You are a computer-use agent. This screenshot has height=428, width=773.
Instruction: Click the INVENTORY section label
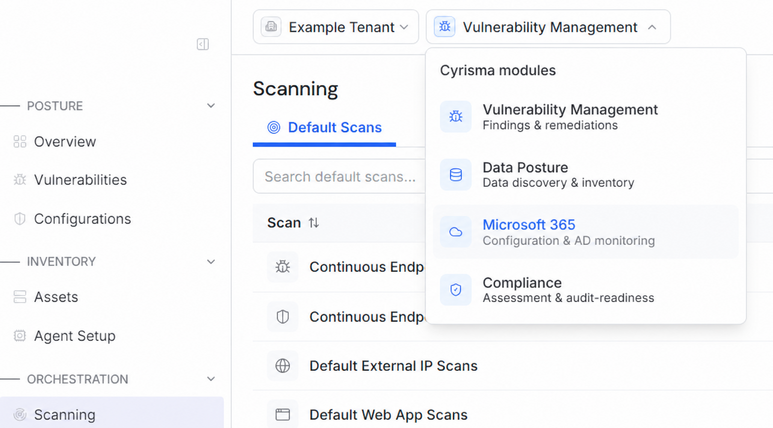pos(61,261)
